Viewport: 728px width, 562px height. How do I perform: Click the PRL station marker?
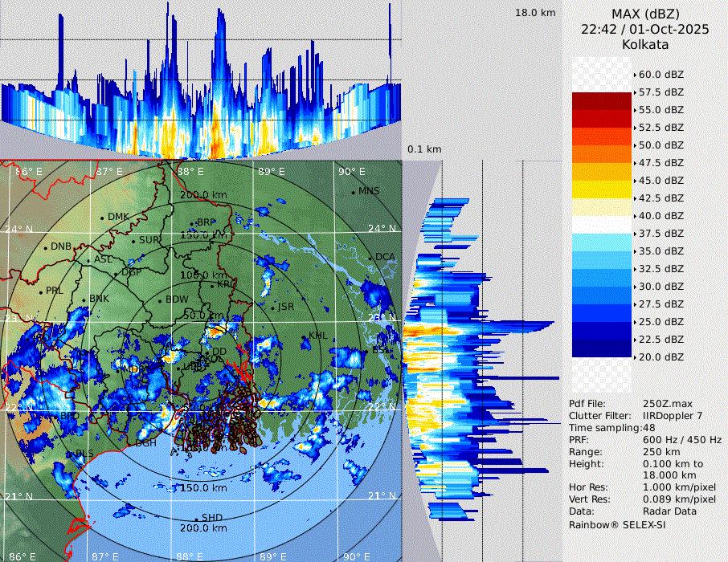[41, 291]
